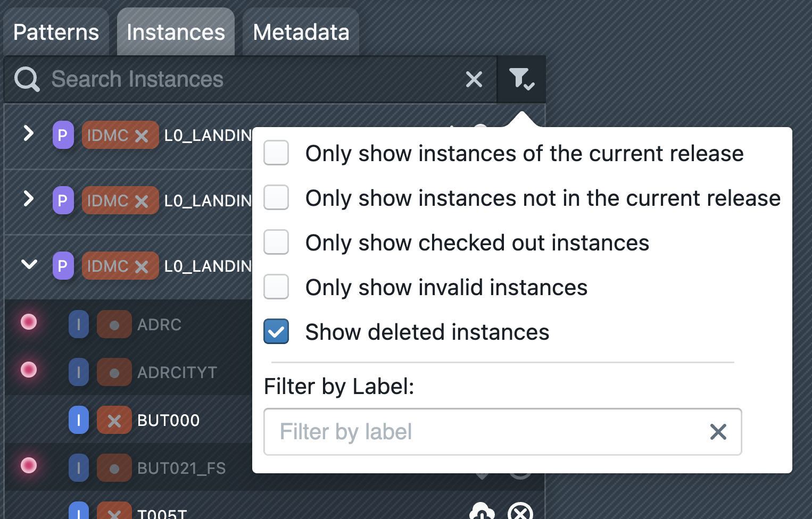
Task: Expand the topmost L0_LANDIN pattern row
Action: tap(29, 133)
